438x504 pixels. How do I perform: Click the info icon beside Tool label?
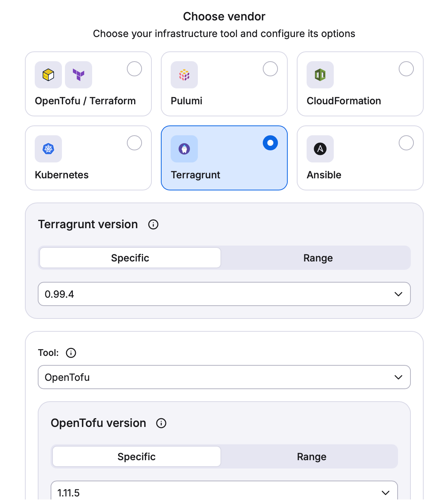pyautogui.click(x=71, y=353)
